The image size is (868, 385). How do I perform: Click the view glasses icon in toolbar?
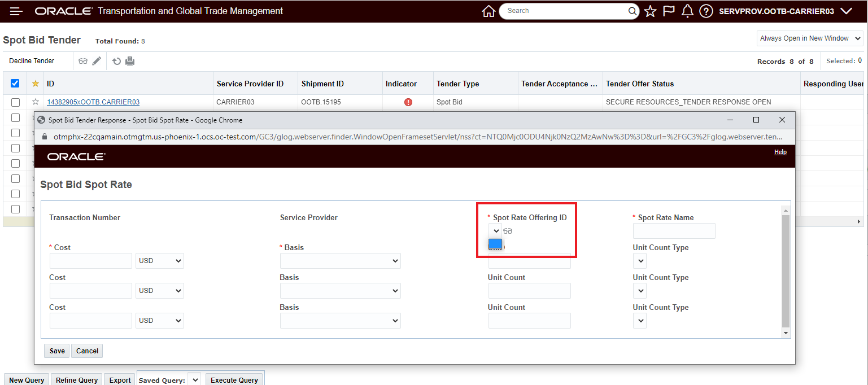(83, 61)
